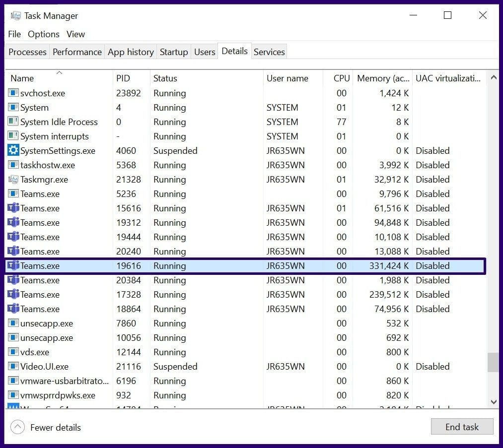Click the System process icon

tap(13, 107)
